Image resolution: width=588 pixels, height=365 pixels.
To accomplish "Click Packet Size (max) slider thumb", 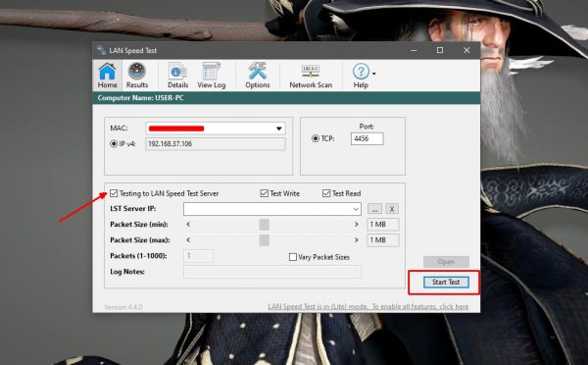I will tap(264, 240).
